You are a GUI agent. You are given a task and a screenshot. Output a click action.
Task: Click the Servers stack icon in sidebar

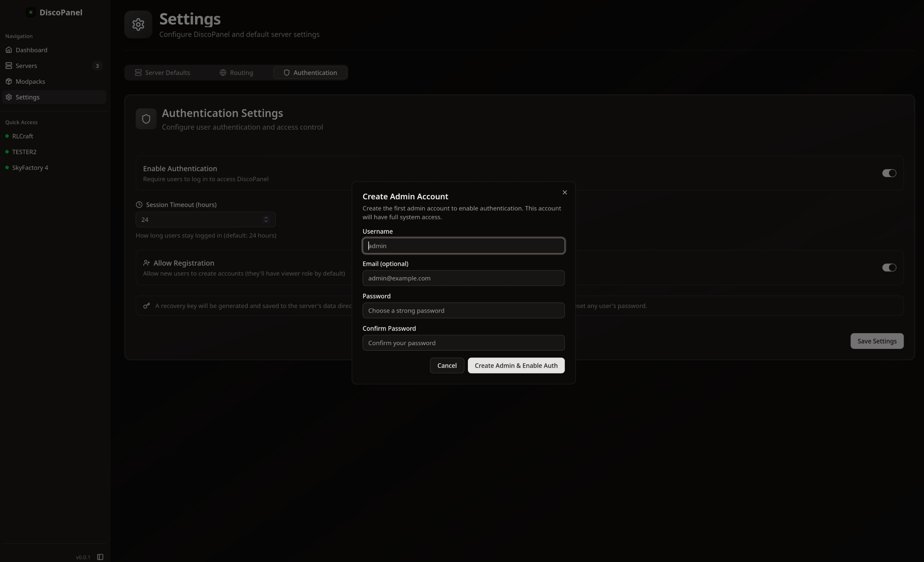coord(9,65)
